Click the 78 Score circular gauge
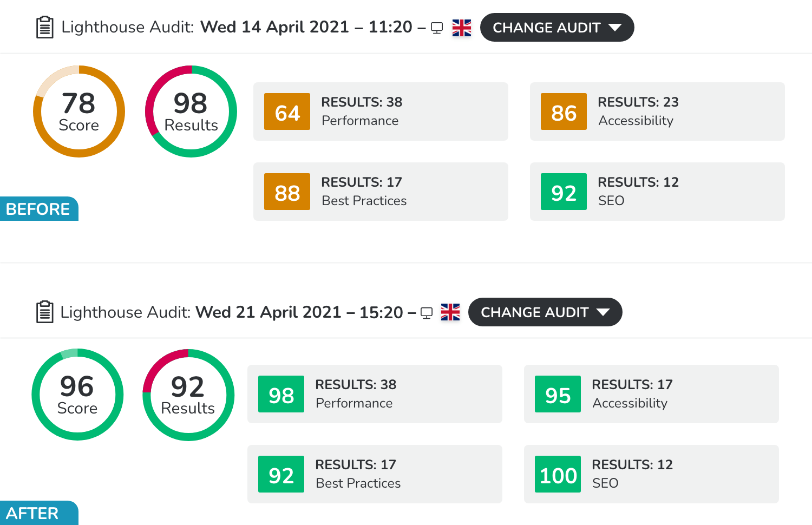Image resolution: width=812 pixels, height=525 pixels. (x=79, y=111)
